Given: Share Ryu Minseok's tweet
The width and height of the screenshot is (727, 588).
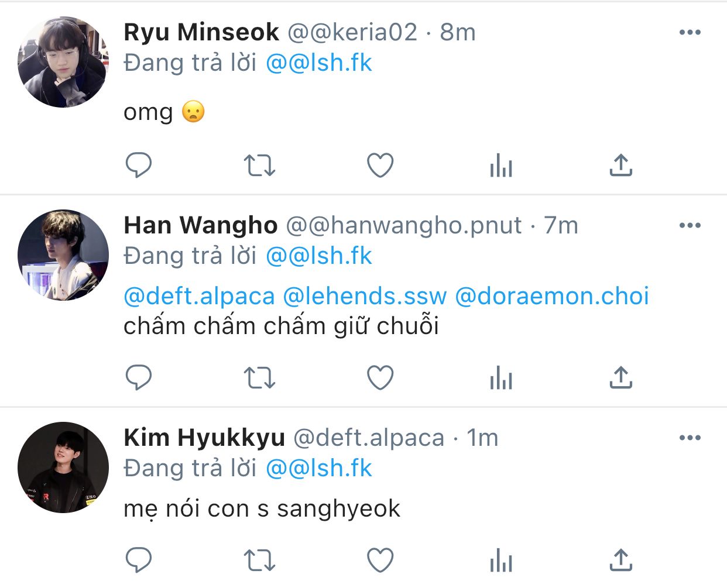Looking at the screenshot, I should [x=620, y=165].
